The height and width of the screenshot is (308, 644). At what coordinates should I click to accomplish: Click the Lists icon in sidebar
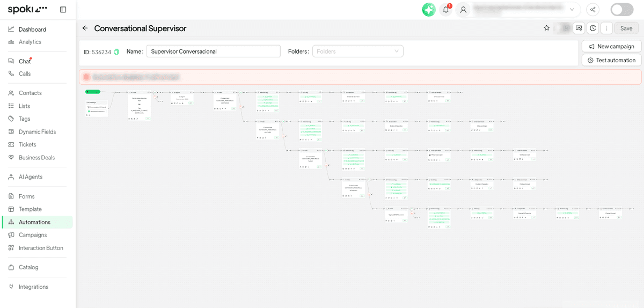coord(11,106)
